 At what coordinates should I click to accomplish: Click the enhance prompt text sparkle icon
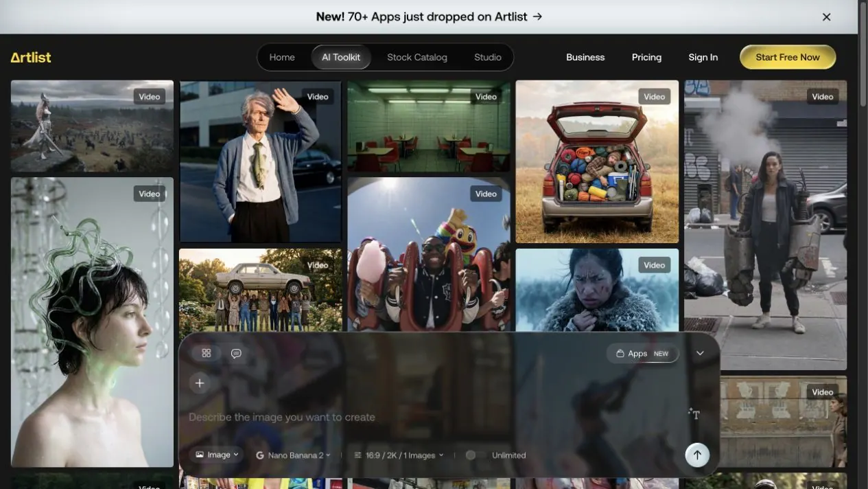click(x=694, y=414)
